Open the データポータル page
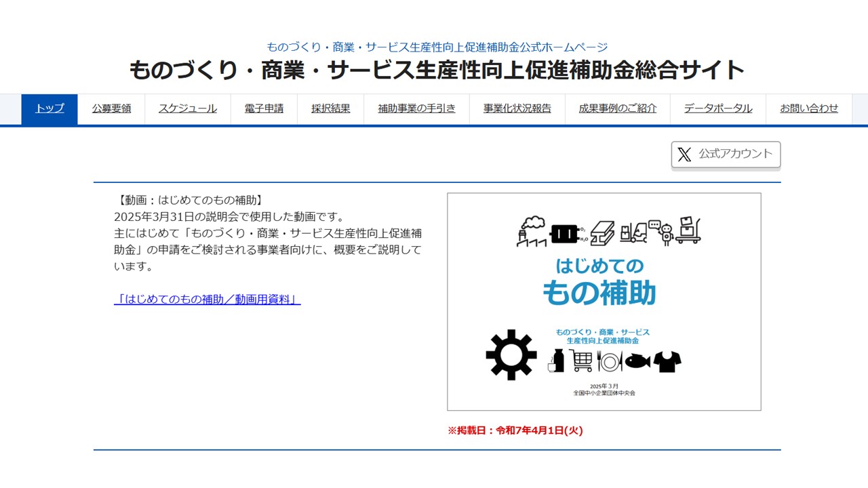 (718, 108)
